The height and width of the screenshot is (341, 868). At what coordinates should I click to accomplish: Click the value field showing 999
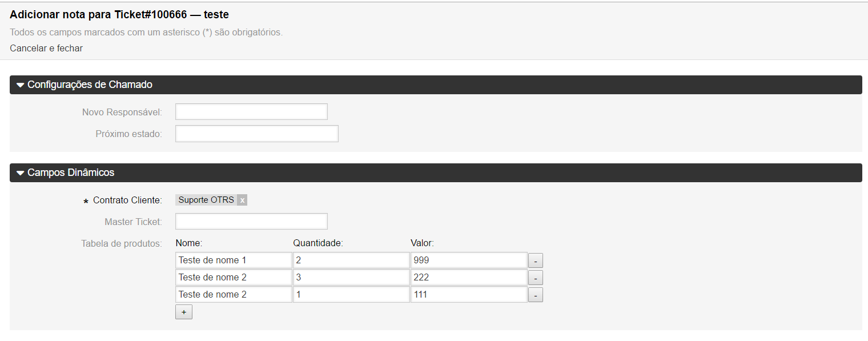point(468,260)
